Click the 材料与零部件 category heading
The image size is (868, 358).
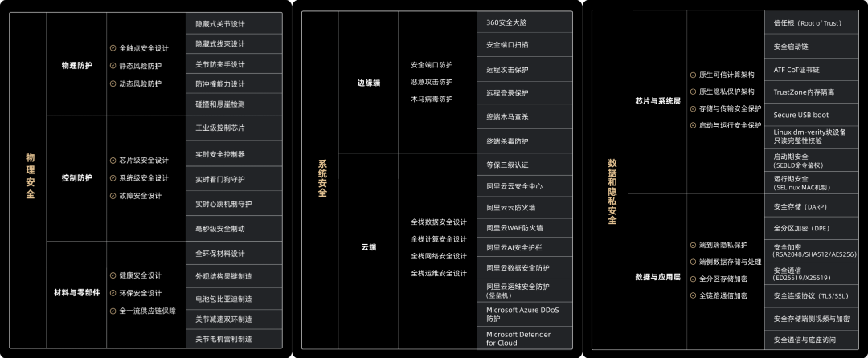(x=77, y=293)
